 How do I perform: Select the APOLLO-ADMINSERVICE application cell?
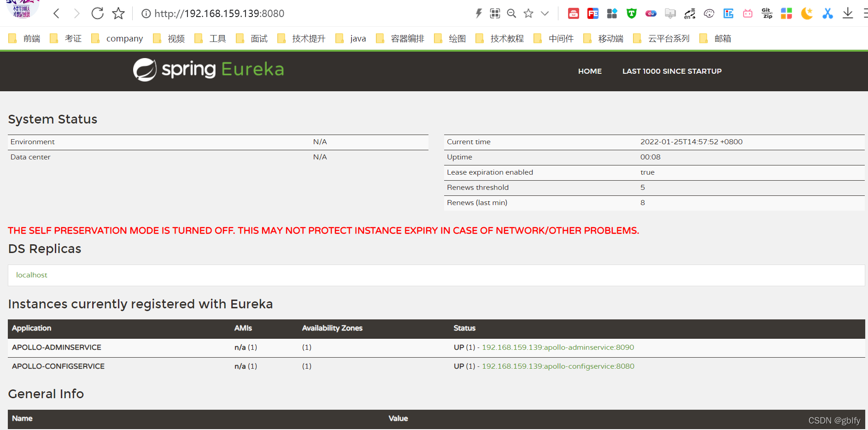tap(57, 347)
